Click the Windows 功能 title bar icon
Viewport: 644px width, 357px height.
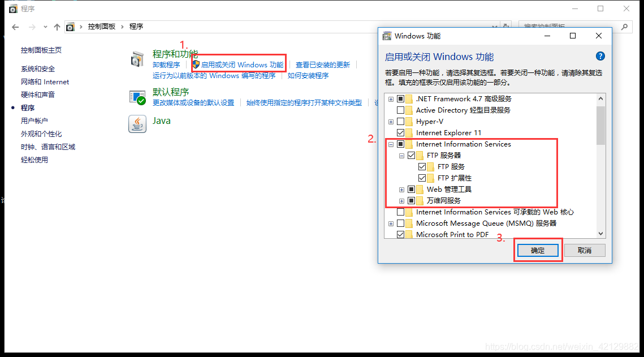(x=387, y=36)
